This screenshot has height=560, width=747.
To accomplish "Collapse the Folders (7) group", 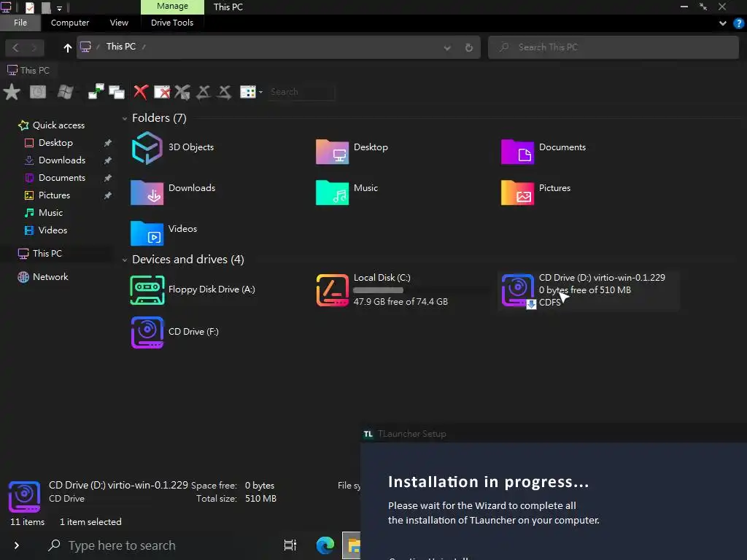I will (x=124, y=118).
